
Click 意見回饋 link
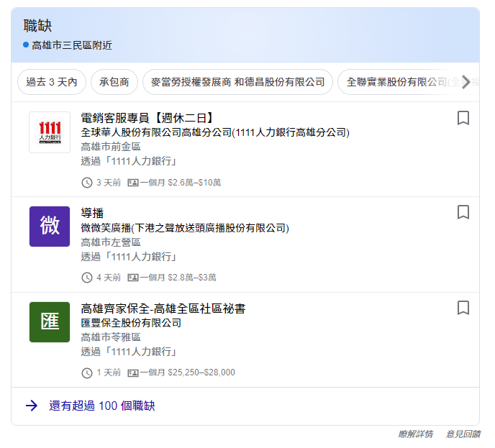click(x=463, y=434)
